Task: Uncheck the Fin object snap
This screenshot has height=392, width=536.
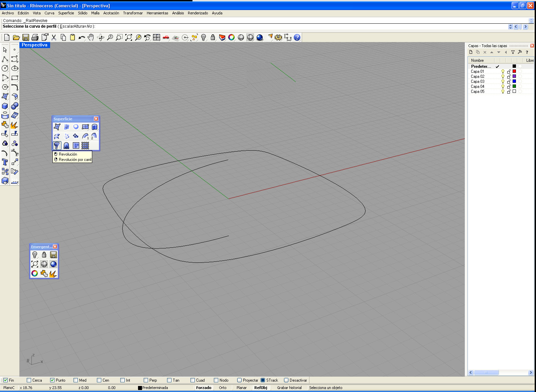Action: (x=5, y=380)
